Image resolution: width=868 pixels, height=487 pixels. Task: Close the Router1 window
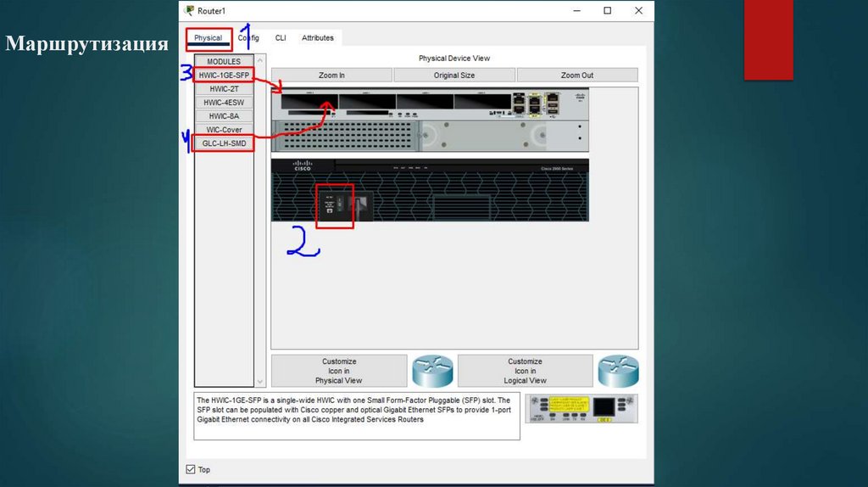(638, 10)
